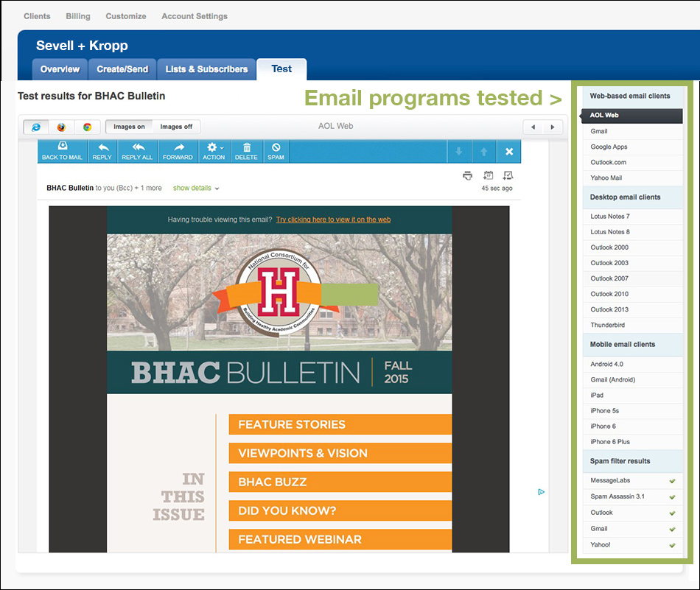Viewport: 700px width, 590px height.
Task: Close the AOL message with X icon
Action: [509, 152]
